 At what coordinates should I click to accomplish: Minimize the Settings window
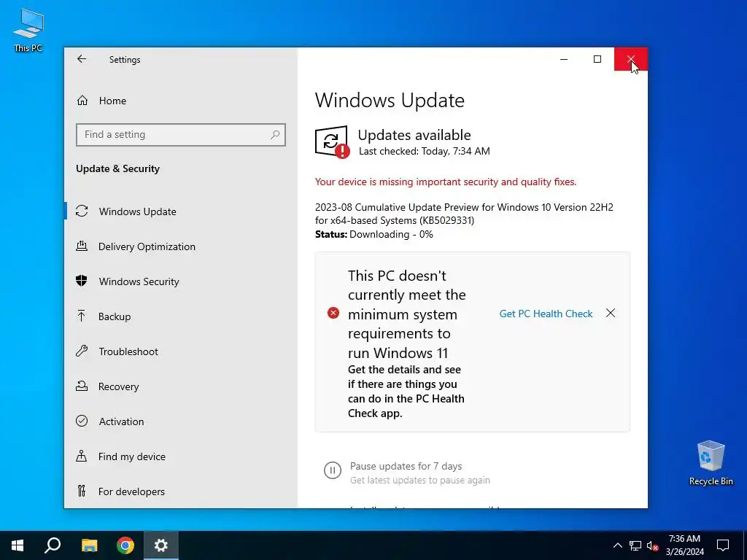[x=564, y=59]
